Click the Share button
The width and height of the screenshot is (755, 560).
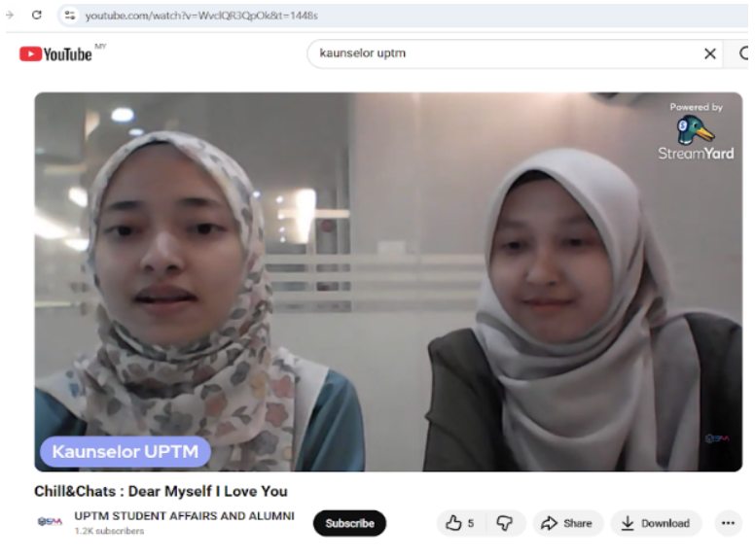(567, 523)
